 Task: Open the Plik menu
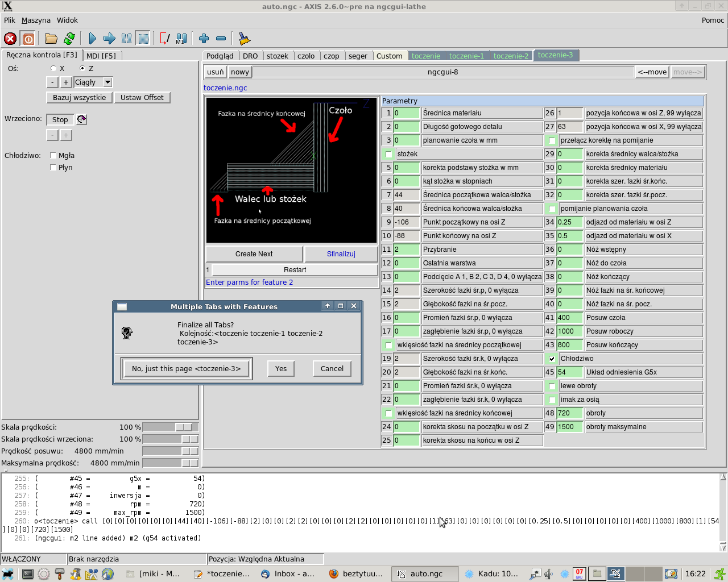10,20
